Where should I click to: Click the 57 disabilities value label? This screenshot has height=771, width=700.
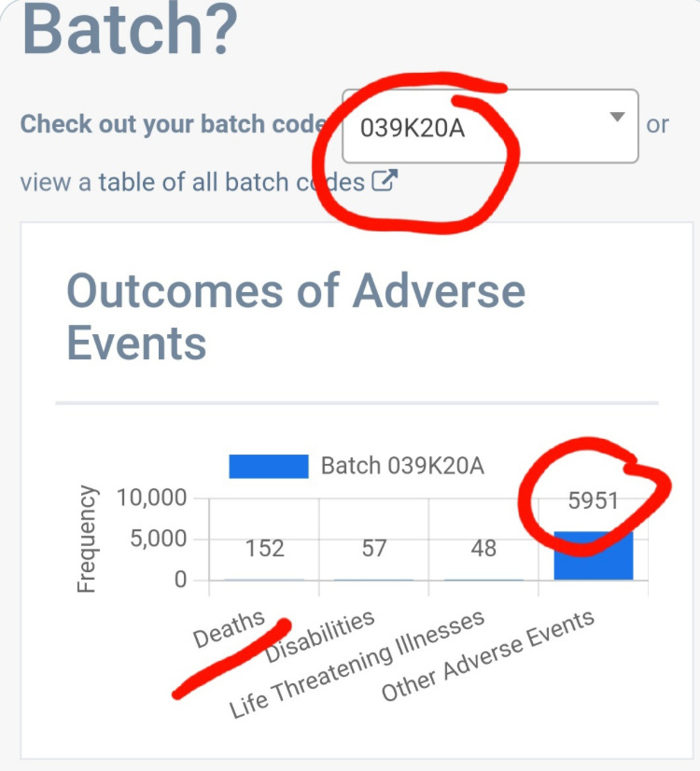[x=374, y=548]
